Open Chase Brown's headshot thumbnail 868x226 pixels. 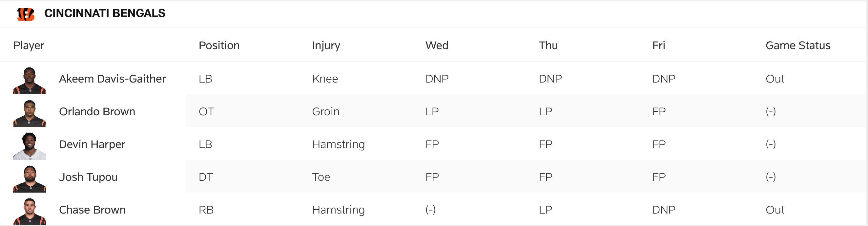click(29, 212)
